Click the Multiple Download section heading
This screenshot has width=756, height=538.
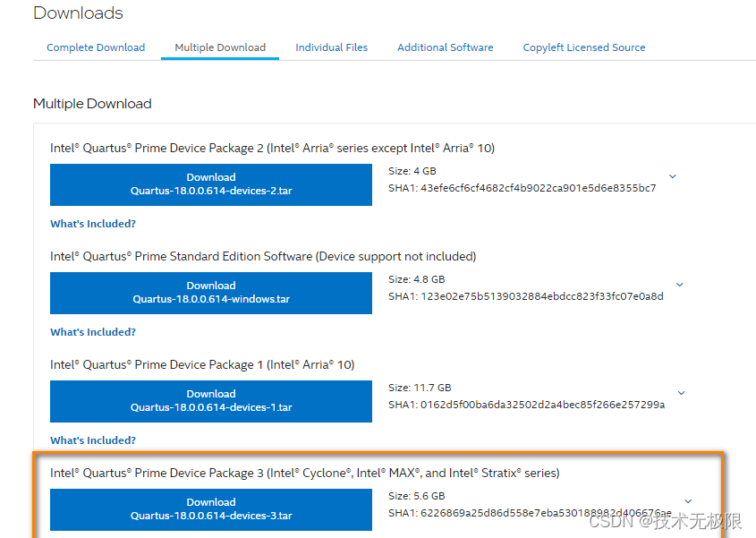tap(92, 104)
